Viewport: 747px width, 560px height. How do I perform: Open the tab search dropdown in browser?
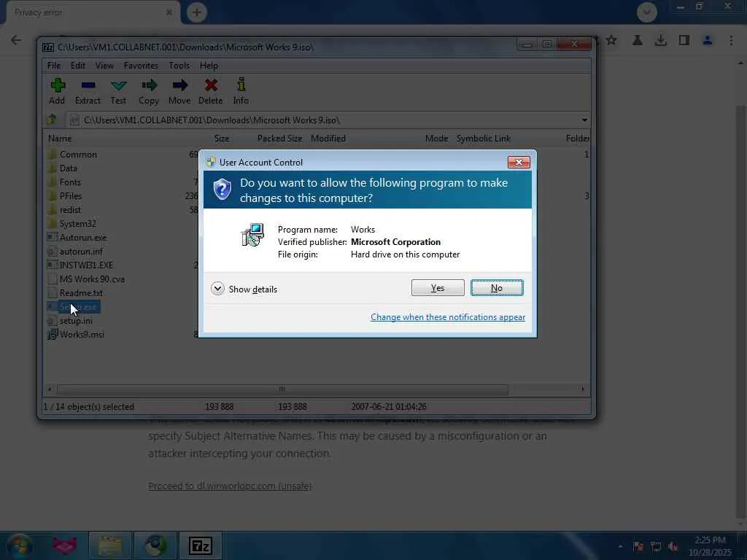[647, 12]
